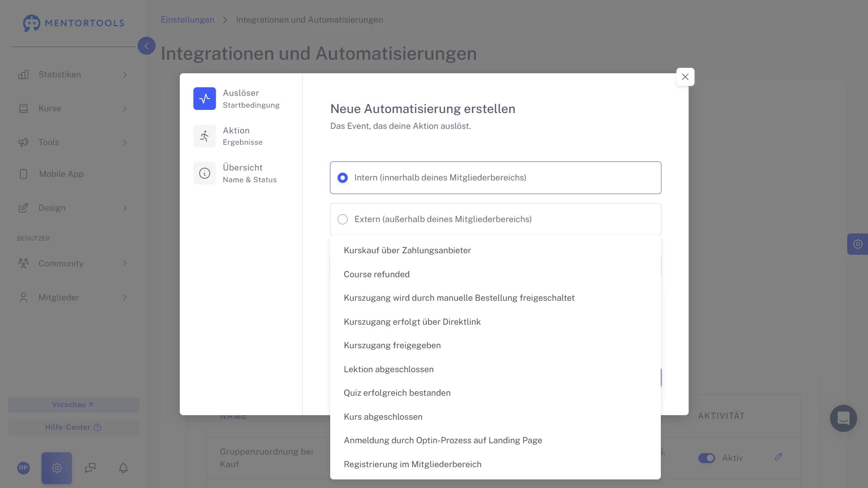Close the automation dialog
The width and height of the screenshot is (868, 488).
[685, 77]
